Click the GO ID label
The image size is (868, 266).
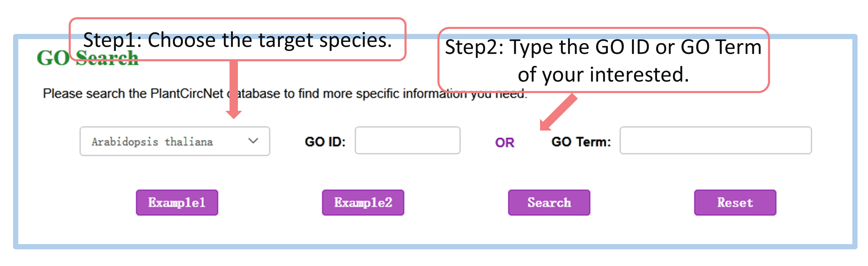pos(325,142)
